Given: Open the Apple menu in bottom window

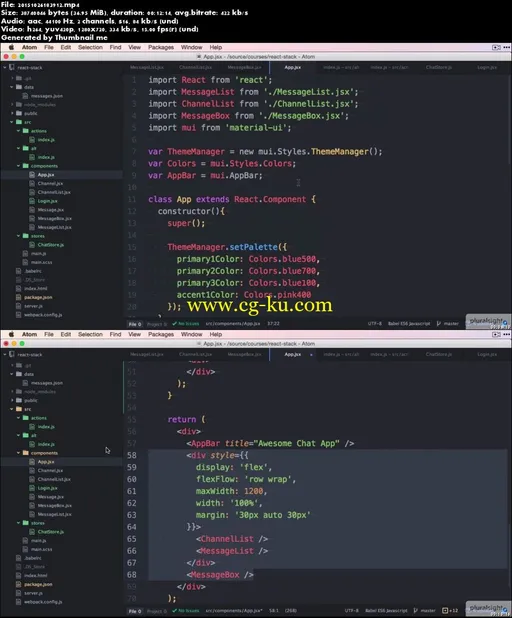Looking at the screenshot, I should click(x=11, y=334).
